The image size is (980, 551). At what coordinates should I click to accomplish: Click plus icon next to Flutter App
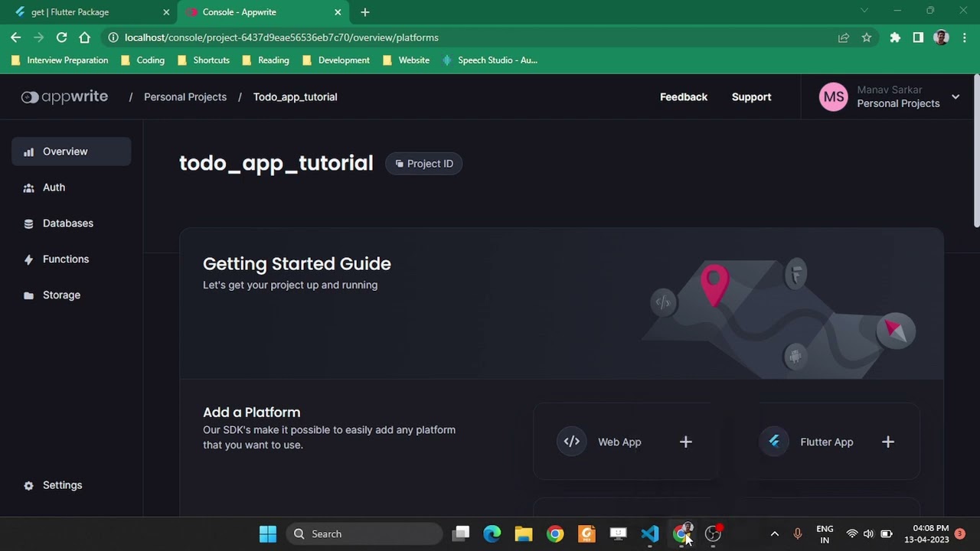888,442
